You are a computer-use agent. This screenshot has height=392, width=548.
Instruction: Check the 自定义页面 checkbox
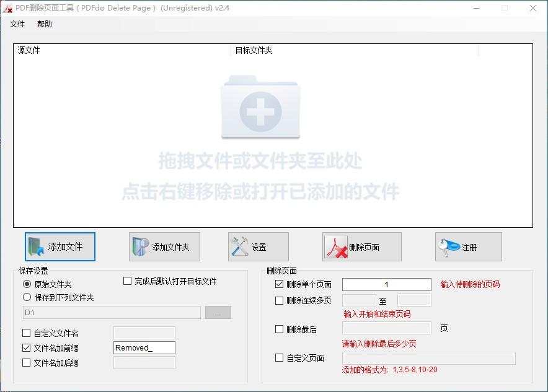(279, 358)
